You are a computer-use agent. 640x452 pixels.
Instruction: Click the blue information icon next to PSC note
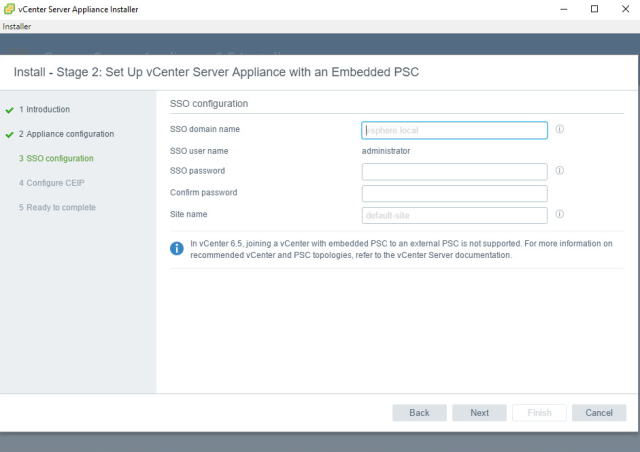coord(177,248)
